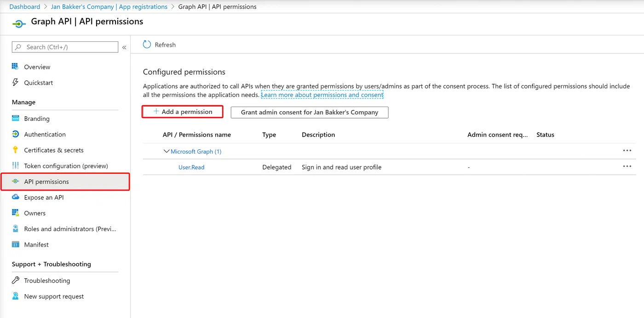Click the API permissions icon in sidebar
The image size is (644, 318).
pyautogui.click(x=15, y=182)
